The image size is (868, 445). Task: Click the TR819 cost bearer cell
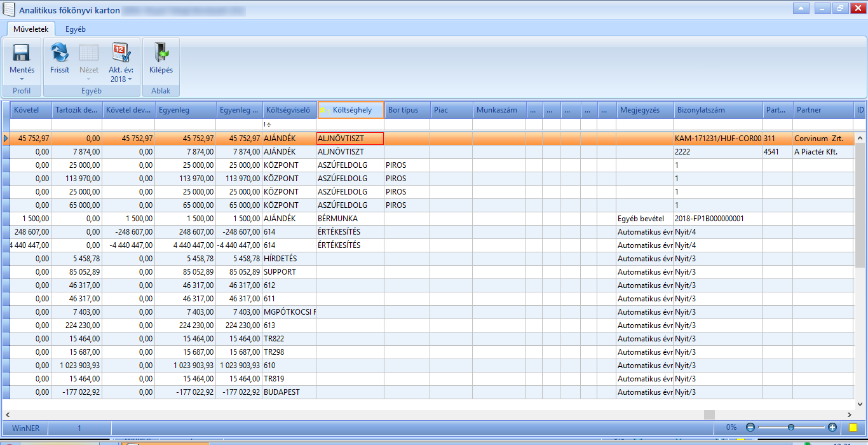point(290,378)
